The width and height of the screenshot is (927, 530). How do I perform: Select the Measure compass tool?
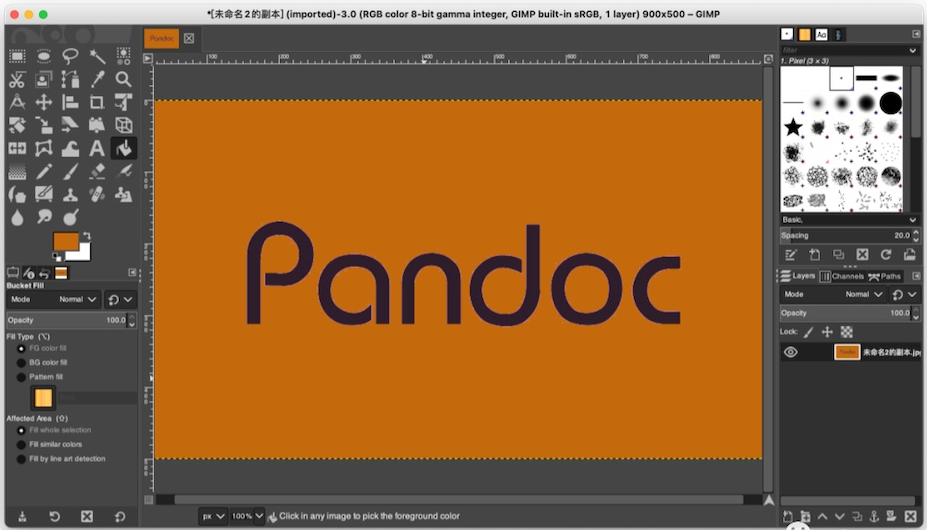[x=17, y=102]
